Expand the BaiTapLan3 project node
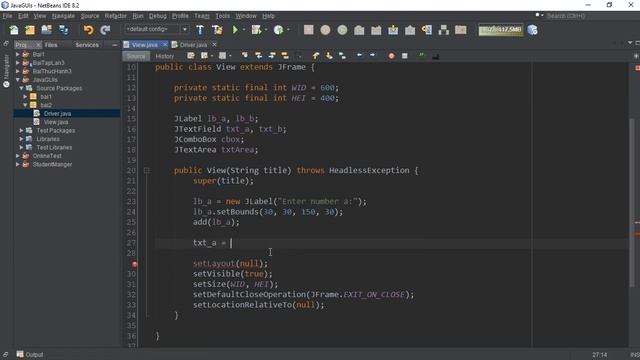Screen dimensions: 640x360 (x=18, y=63)
